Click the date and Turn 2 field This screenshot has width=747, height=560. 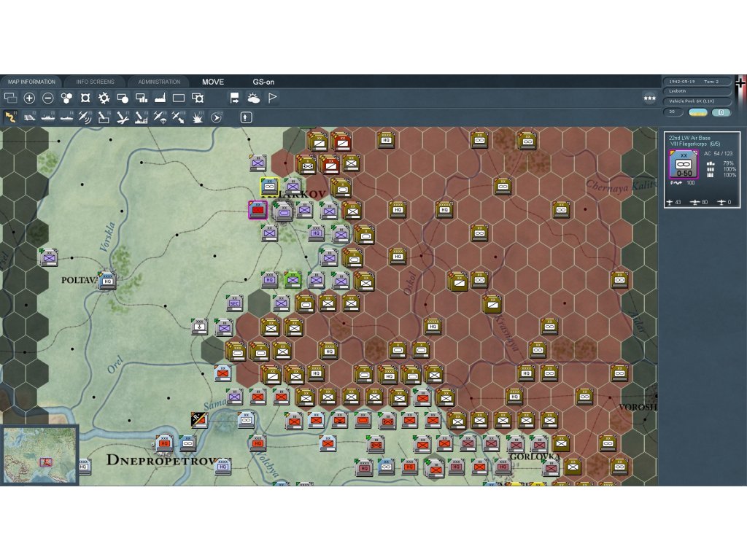[696, 82]
